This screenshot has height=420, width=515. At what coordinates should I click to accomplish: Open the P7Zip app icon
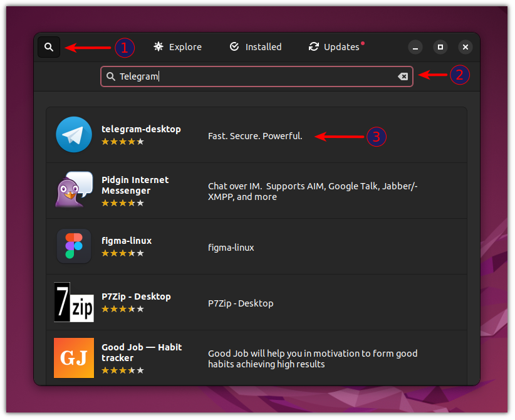(x=74, y=302)
